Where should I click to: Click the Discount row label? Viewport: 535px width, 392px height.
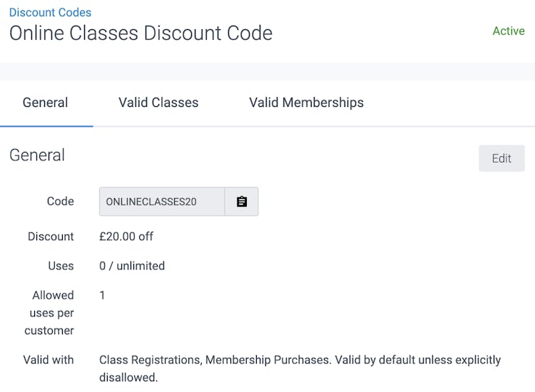click(x=51, y=237)
